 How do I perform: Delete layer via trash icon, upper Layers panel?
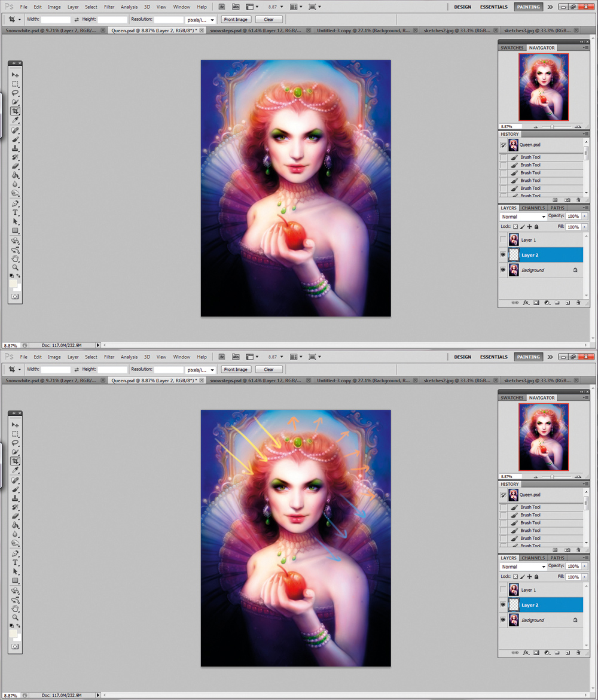click(578, 303)
